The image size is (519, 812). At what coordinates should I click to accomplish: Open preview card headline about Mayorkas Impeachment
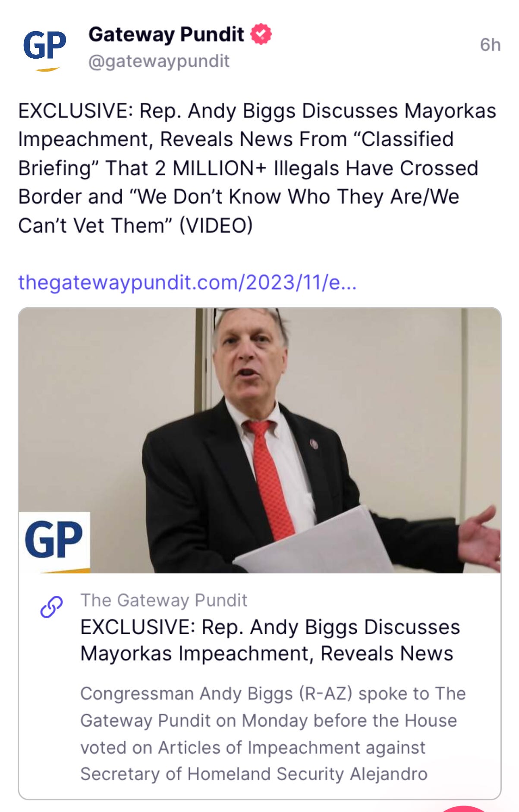pyautogui.click(x=270, y=640)
